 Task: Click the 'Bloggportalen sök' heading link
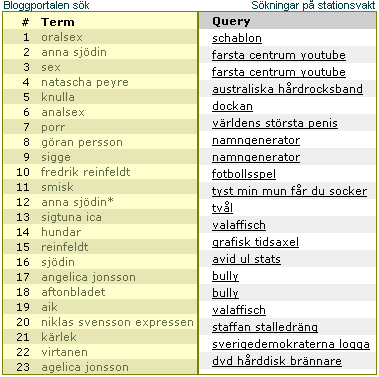tap(46, 5)
